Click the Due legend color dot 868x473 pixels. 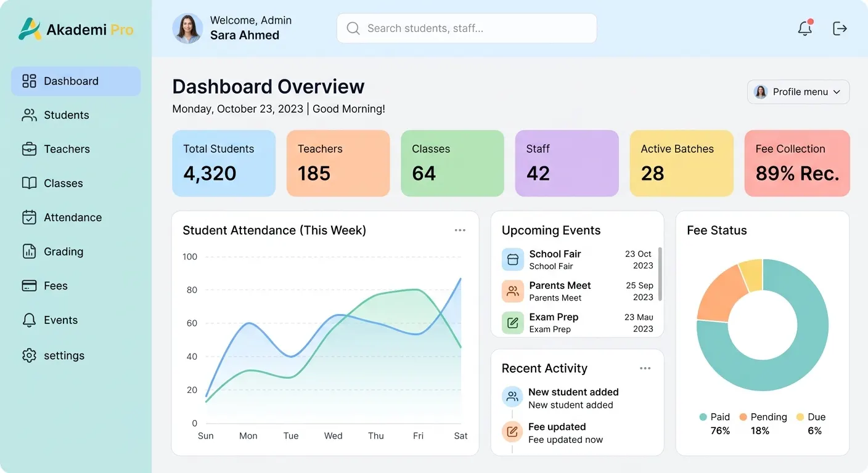tap(800, 417)
